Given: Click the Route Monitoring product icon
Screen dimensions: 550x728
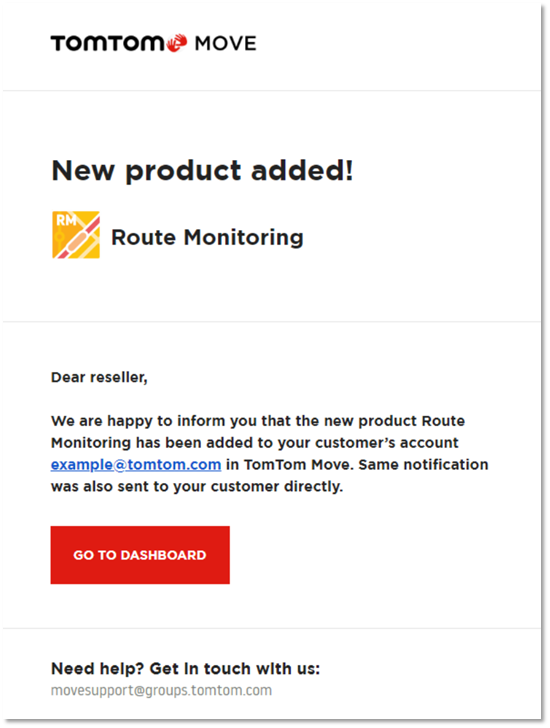Looking at the screenshot, I should click(76, 235).
